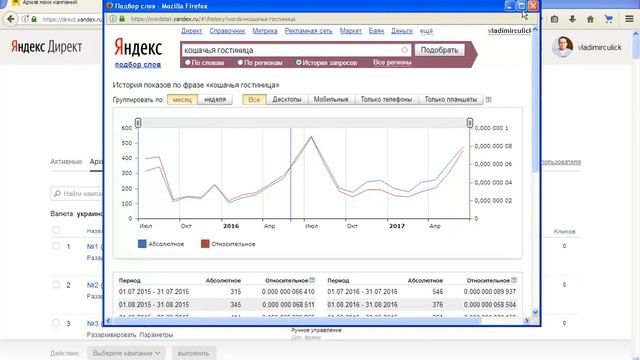Open the Firefox downloads arrow icon
640x360 pixels.
click(x=572, y=19)
